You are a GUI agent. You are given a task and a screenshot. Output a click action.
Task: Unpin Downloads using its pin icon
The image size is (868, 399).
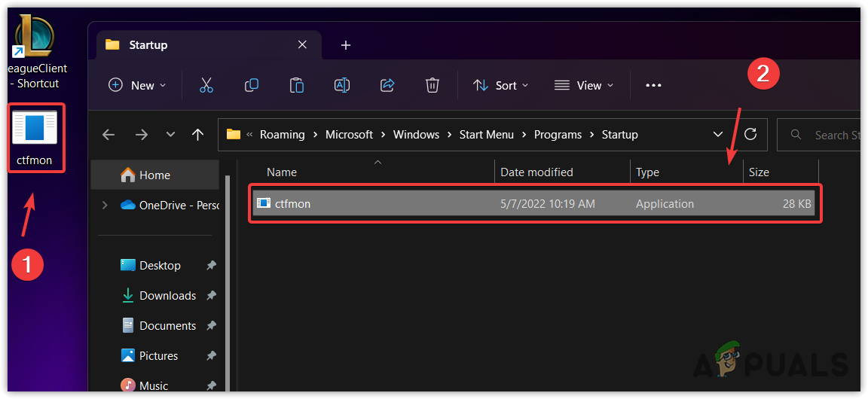click(211, 296)
